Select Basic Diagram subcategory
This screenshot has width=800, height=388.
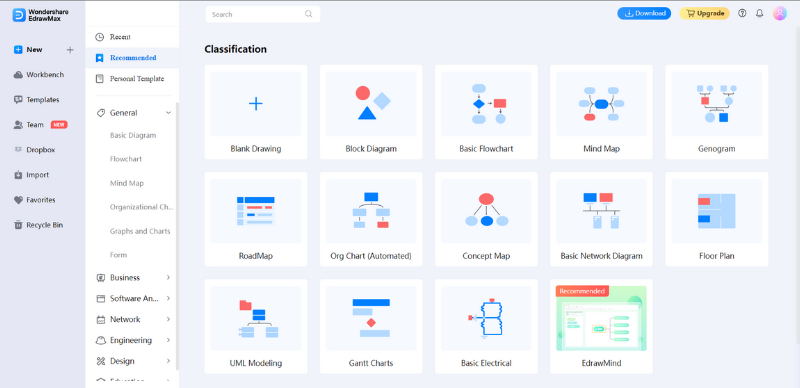(x=133, y=135)
